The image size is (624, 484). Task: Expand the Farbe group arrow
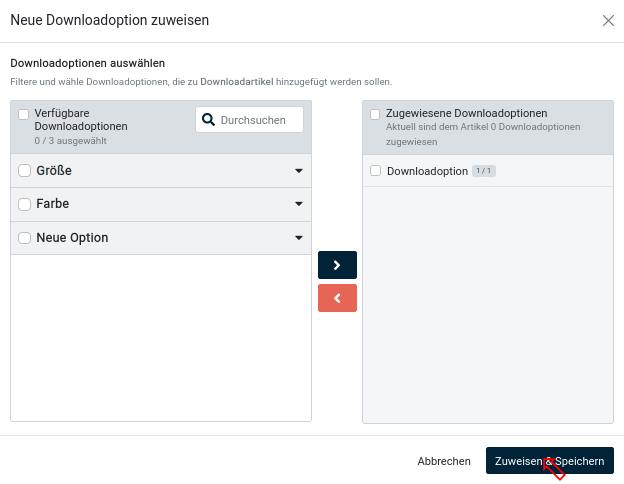(x=298, y=204)
